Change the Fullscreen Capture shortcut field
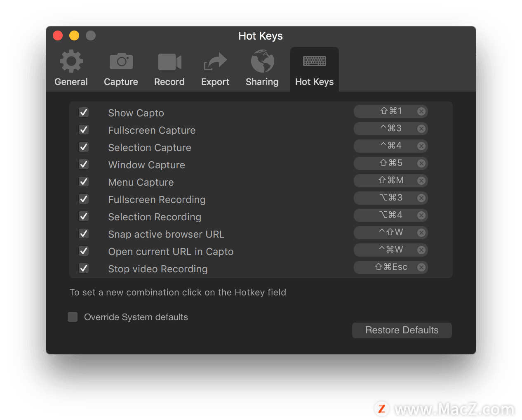Image resolution: width=522 pixels, height=420 pixels. [391, 128]
